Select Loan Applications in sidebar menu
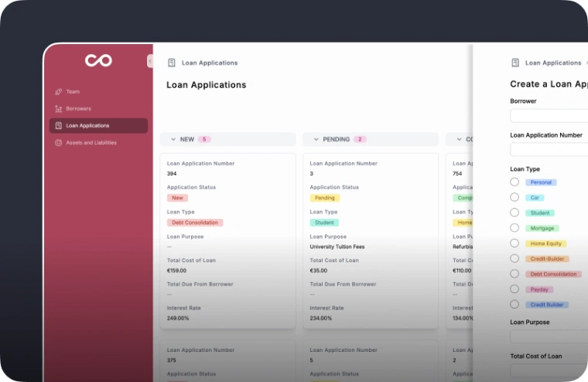588x382 pixels. (x=98, y=125)
